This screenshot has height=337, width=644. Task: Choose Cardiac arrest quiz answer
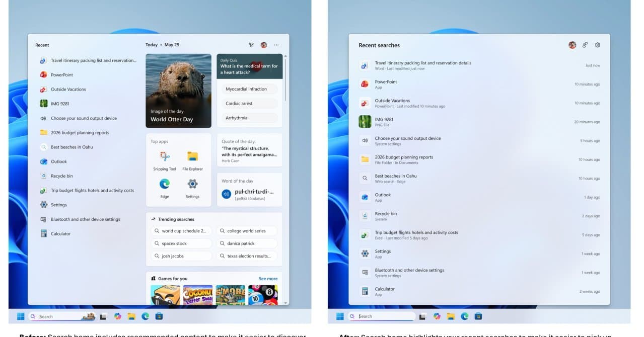[250, 104]
